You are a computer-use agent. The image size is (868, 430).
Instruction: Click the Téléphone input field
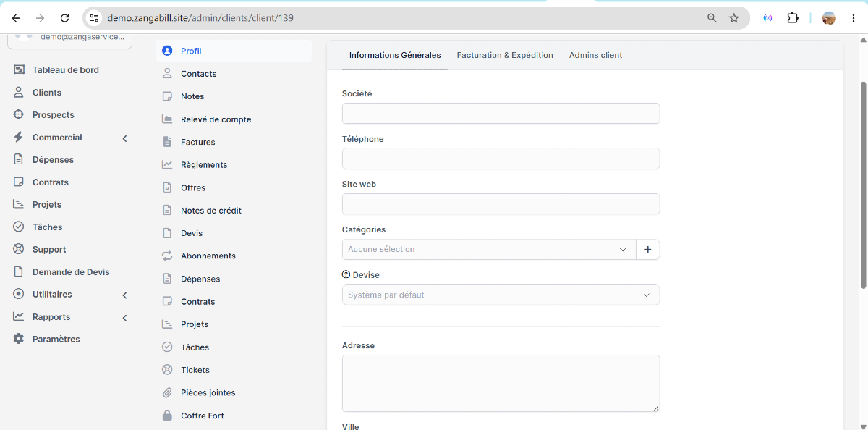click(501, 159)
